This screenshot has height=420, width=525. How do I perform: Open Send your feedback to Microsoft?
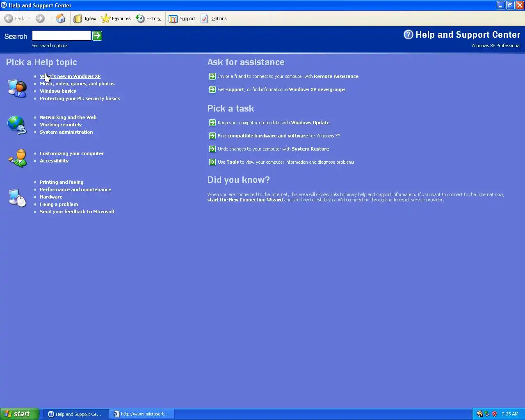(x=77, y=212)
